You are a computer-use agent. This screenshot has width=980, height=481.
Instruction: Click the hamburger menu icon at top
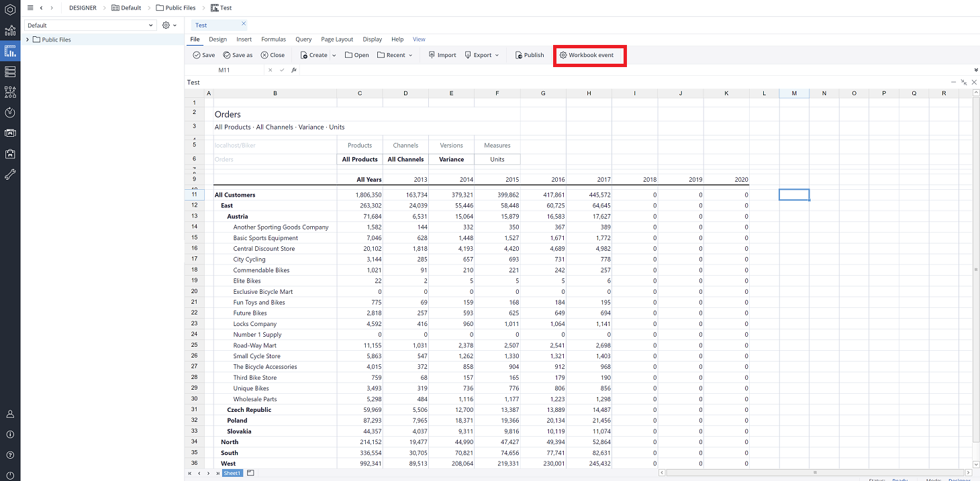point(30,7)
